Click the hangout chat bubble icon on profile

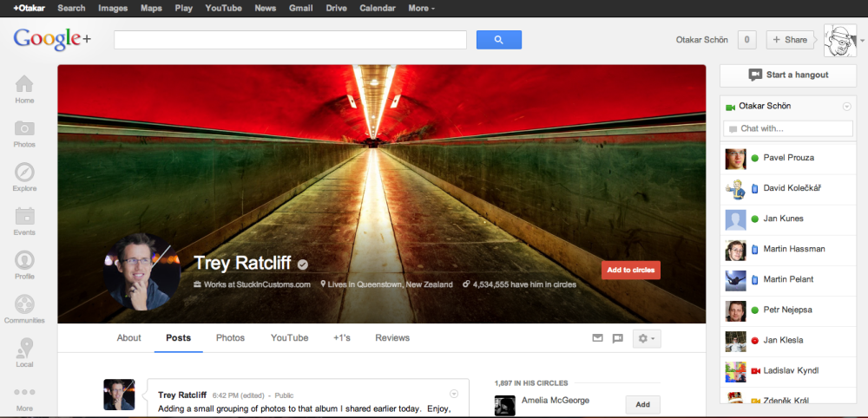pos(618,338)
